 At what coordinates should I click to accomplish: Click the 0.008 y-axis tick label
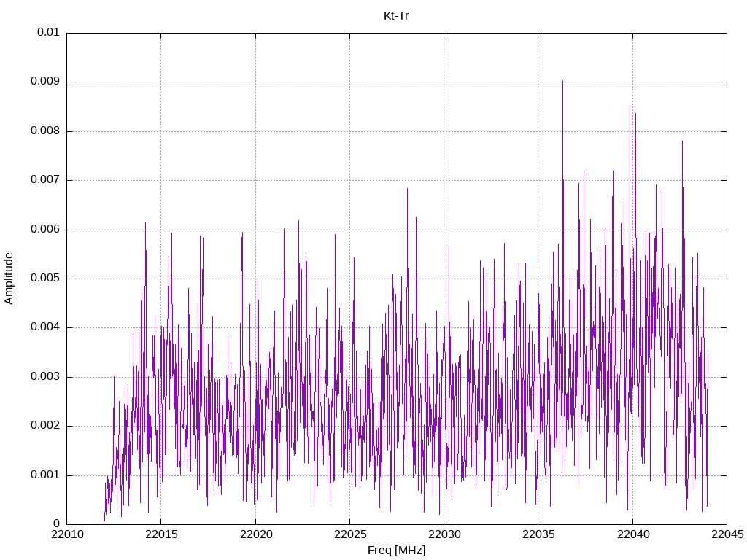[x=45, y=131]
